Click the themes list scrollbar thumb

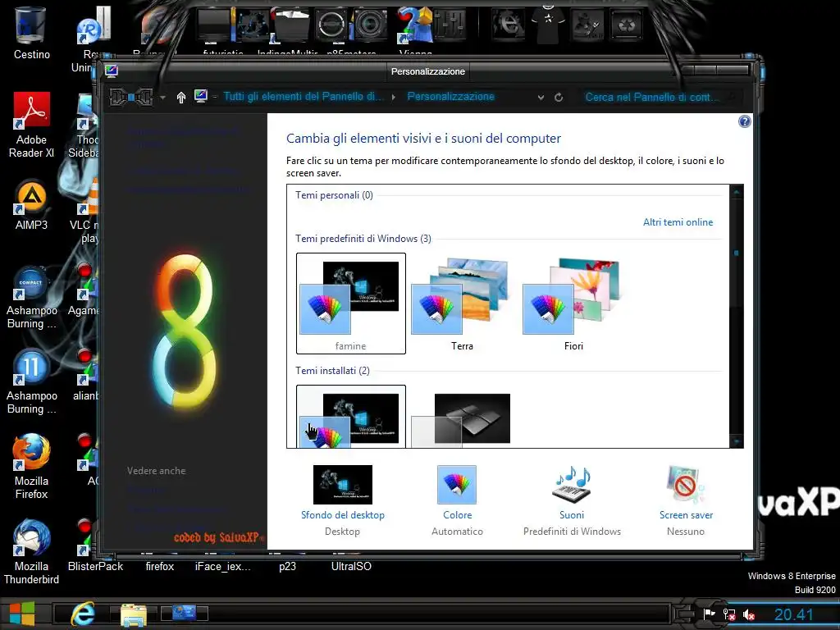point(736,253)
